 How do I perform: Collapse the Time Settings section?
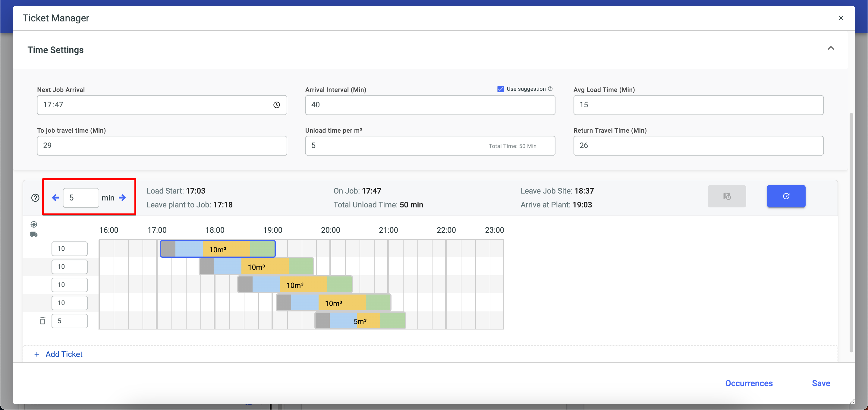point(831,48)
